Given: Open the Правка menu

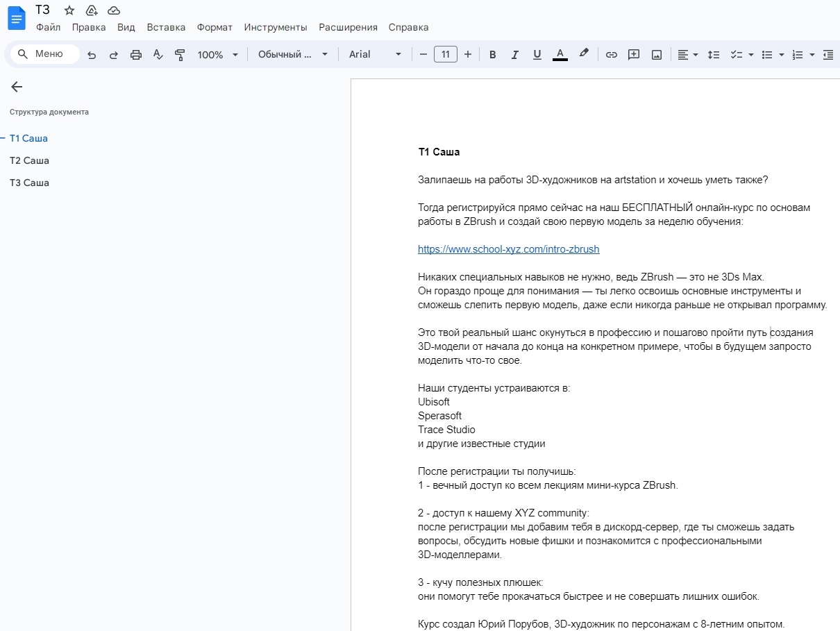Looking at the screenshot, I should [x=89, y=27].
